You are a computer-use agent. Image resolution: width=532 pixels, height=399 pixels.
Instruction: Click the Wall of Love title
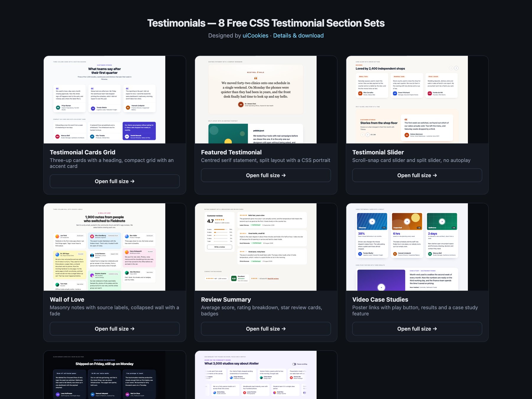67,299
